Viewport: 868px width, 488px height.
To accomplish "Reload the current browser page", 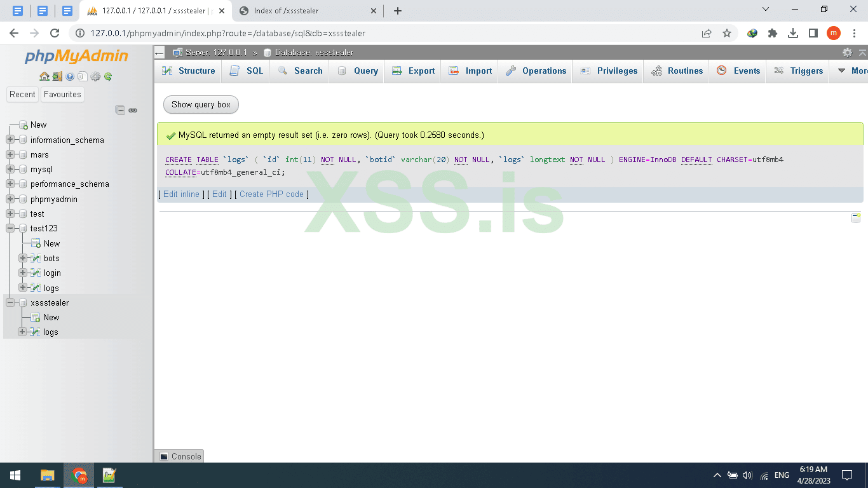I will pos(55,33).
